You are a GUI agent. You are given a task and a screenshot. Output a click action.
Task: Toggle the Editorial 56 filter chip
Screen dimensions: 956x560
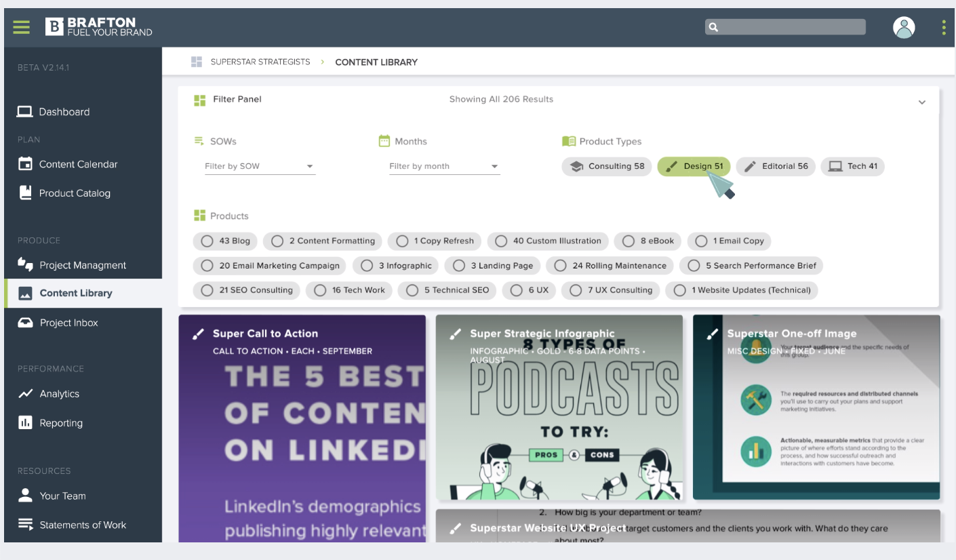(x=775, y=166)
